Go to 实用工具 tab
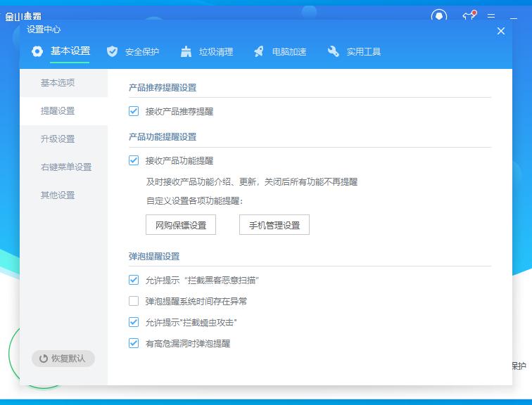 [363, 52]
